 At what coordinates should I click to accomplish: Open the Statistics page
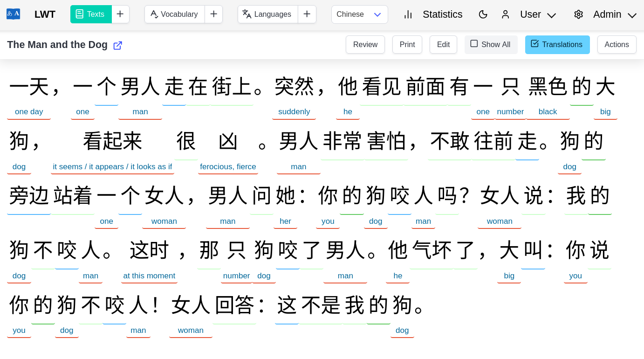[442, 14]
